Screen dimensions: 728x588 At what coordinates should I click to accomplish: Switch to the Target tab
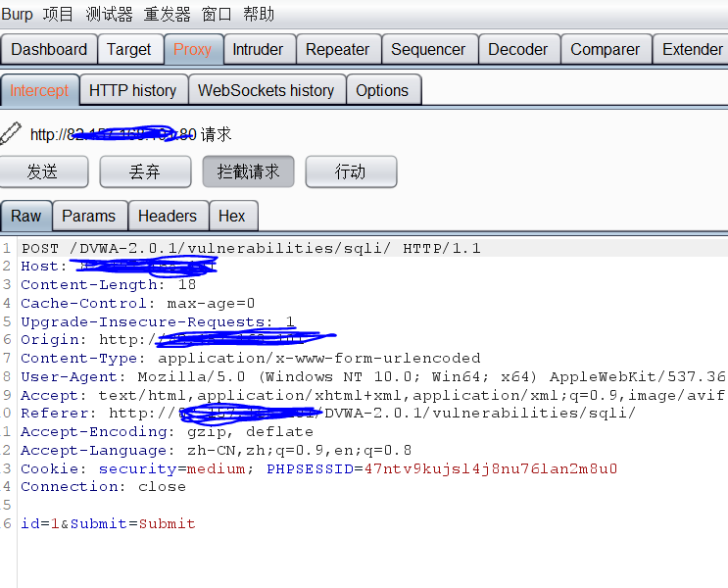pyautogui.click(x=129, y=49)
